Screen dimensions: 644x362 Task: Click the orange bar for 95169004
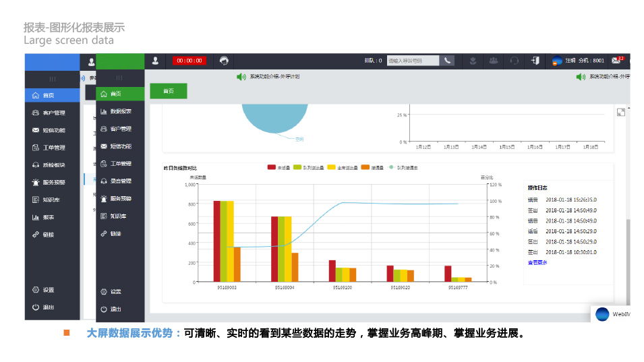pyautogui.click(x=295, y=267)
